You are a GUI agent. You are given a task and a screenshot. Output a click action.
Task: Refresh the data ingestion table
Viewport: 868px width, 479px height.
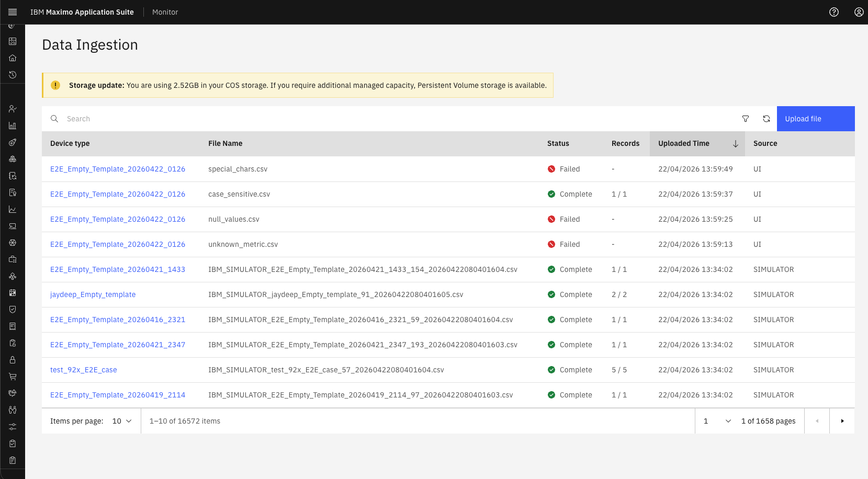766,119
